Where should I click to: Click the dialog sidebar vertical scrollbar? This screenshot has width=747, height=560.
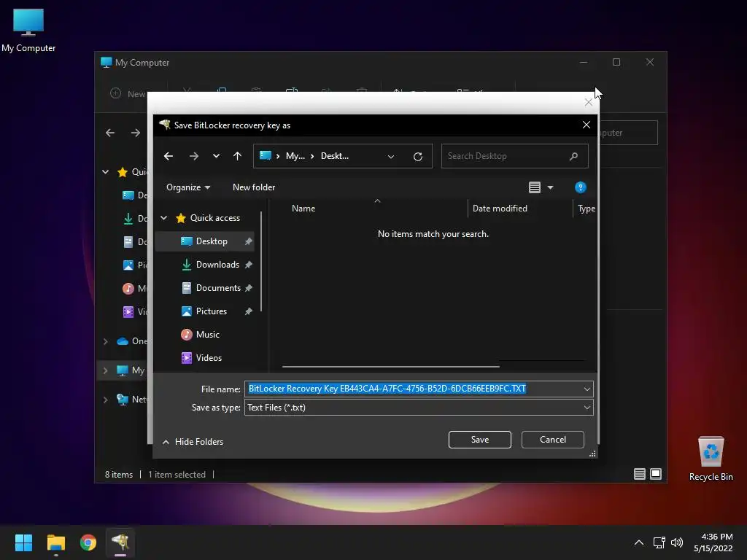(261, 262)
